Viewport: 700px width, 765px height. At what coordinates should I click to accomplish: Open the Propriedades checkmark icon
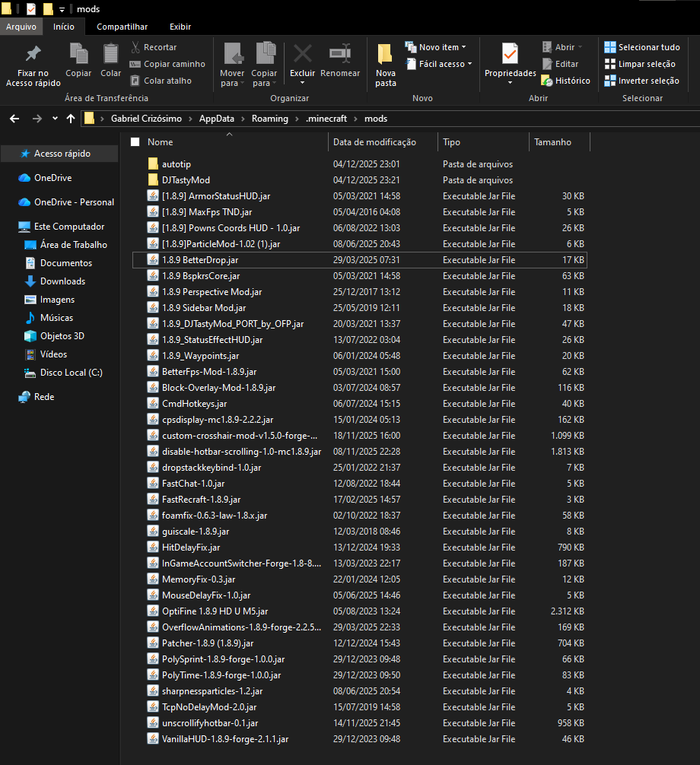click(x=510, y=54)
